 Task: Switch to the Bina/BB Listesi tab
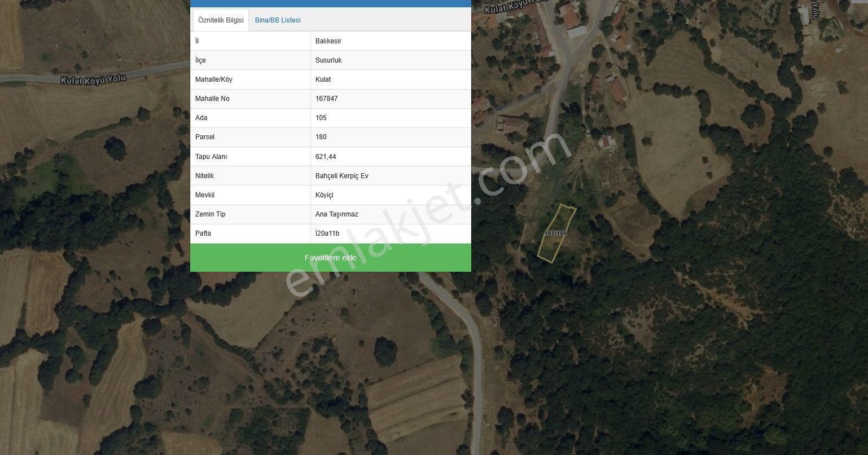tap(278, 20)
